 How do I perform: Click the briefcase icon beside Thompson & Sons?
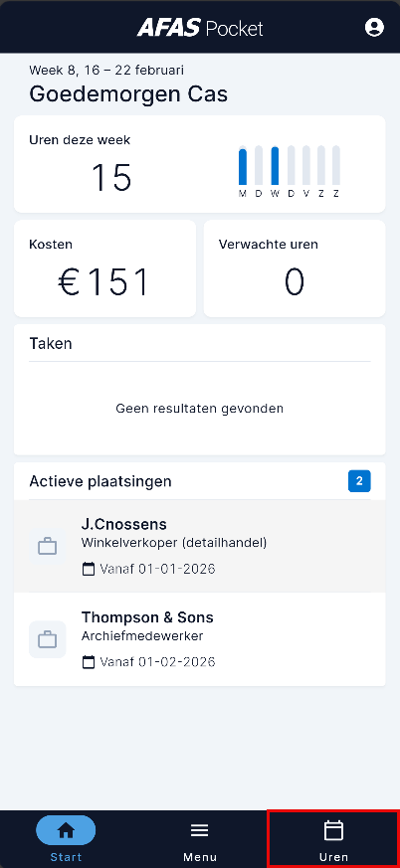pos(47,639)
